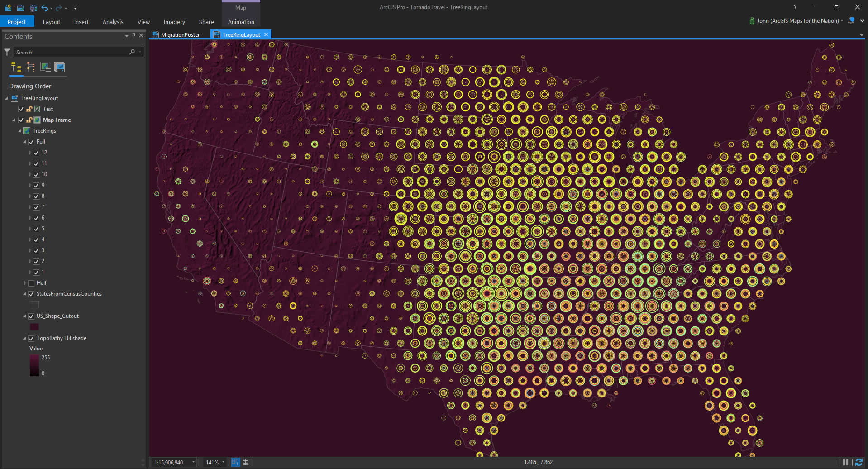The height and width of the screenshot is (469, 868).
Task: Toggle snapping icon in status bar
Action: coord(235,462)
